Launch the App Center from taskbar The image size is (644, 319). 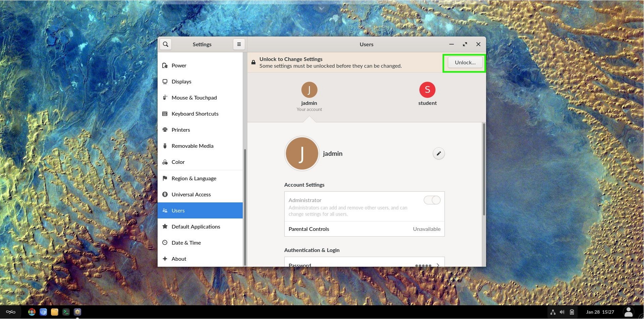pyautogui.click(x=32, y=312)
